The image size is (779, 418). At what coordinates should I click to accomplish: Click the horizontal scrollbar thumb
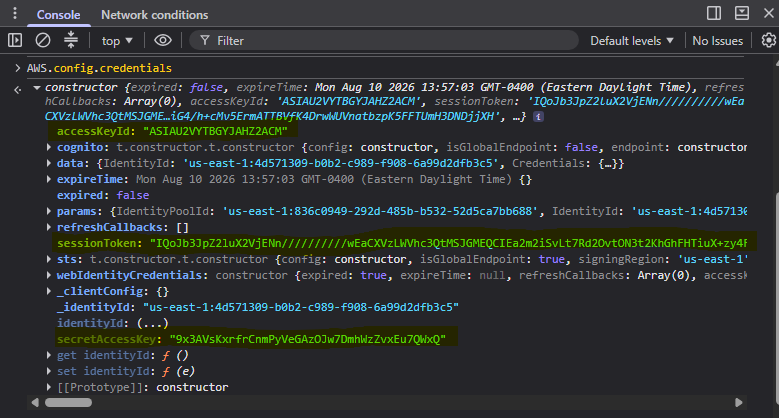[x=69, y=403]
